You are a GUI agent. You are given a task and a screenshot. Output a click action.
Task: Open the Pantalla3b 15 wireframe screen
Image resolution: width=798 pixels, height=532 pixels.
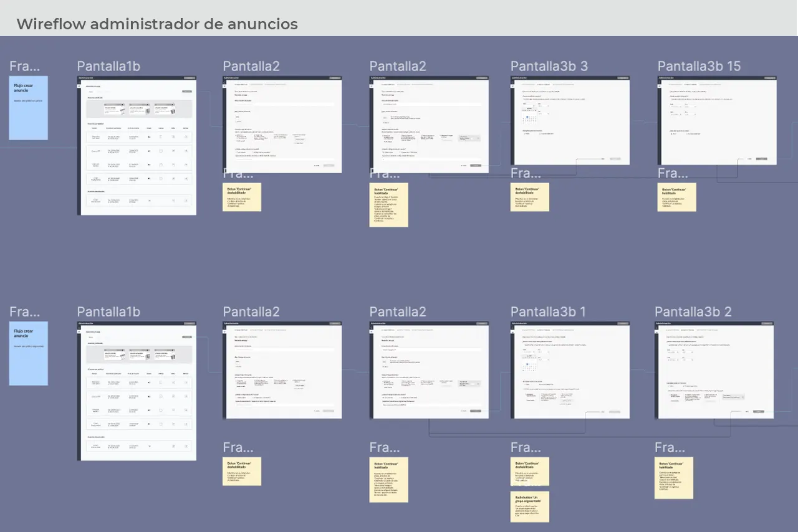pyautogui.click(x=717, y=120)
